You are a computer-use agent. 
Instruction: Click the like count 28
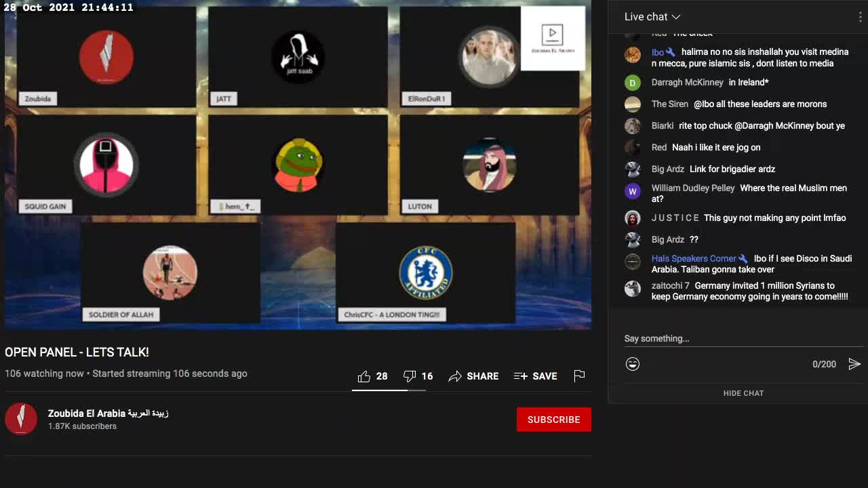point(382,376)
